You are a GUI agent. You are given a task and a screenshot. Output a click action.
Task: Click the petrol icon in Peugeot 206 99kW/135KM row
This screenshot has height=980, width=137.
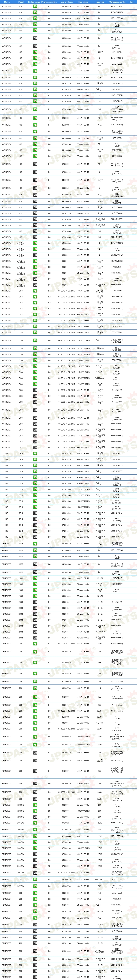coord(35,729)
